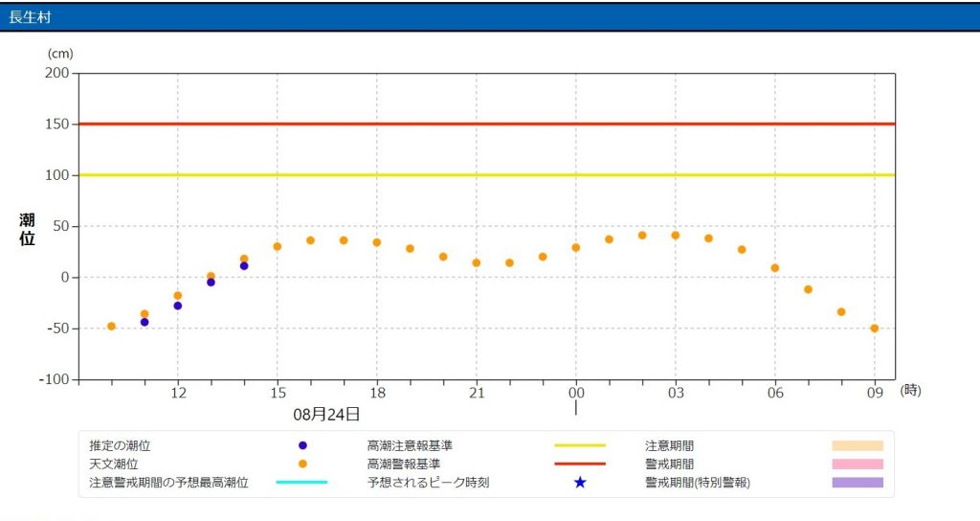The width and height of the screenshot is (980, 521).
Task: Click the 予想されるピーク時刻 legend label
Action: pyautogui.click(x=428, y=483)
